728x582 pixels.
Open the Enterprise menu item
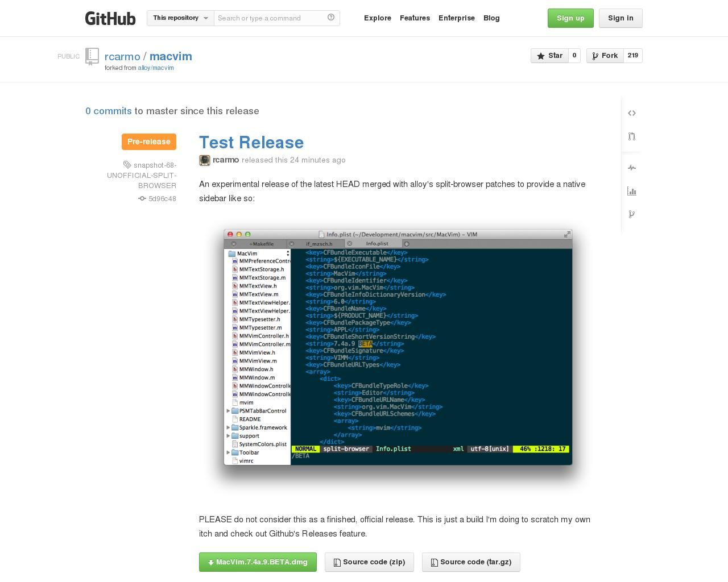point(457,18)
